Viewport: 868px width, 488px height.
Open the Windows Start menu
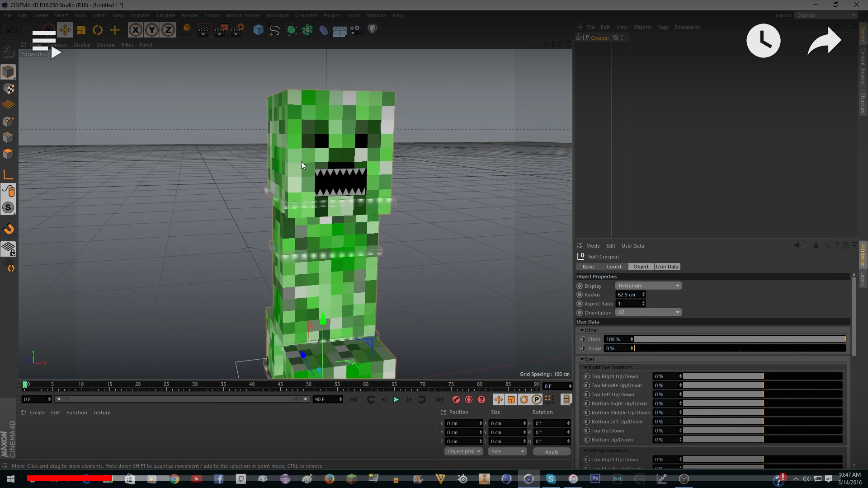click(11, 479)
